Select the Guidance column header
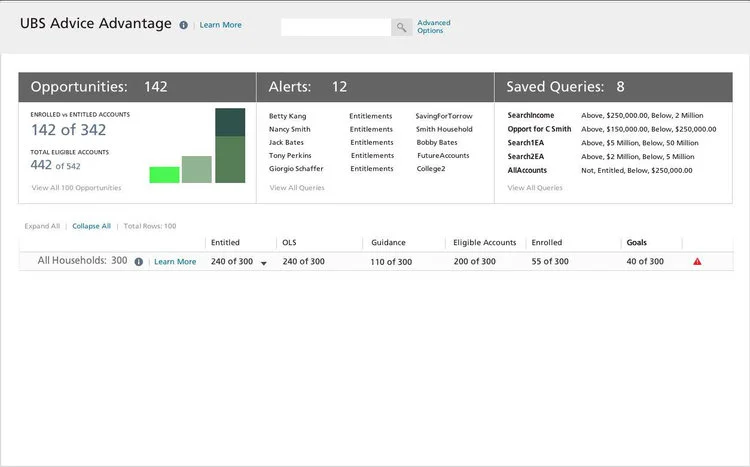Viewport: 750px width, 467px height. (x=388, y=243)
